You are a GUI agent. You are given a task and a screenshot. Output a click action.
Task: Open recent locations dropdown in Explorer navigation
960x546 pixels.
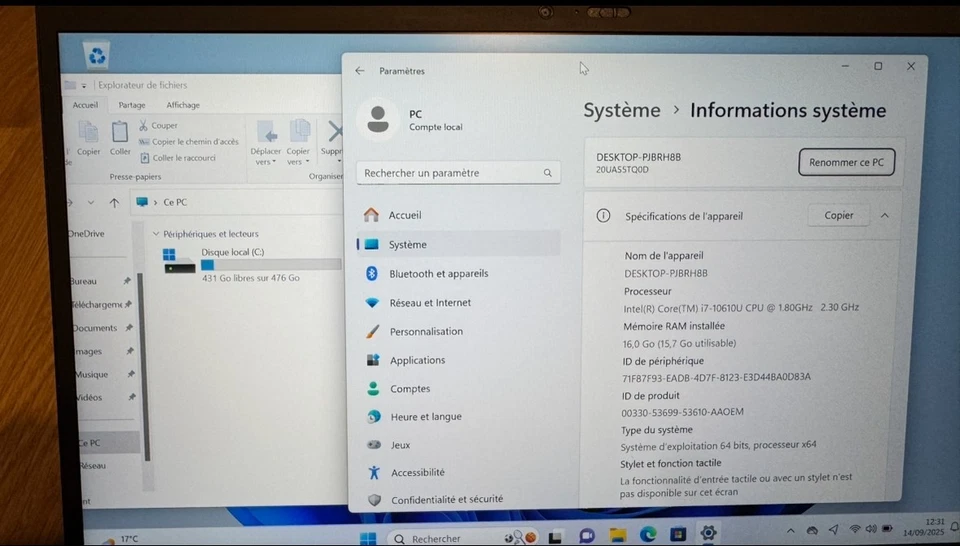pos(91,203)
